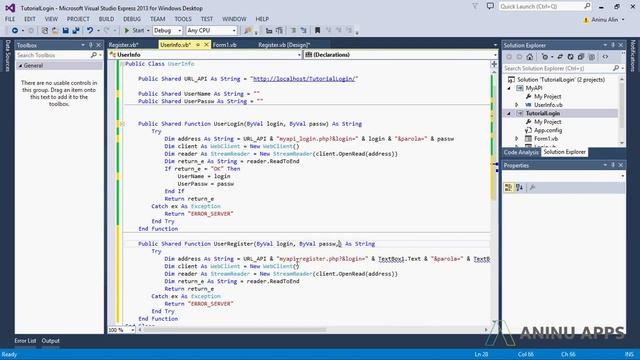Open the DEBUG menu
The height and width of the screenshot is (360, 640).
[132, 19]
